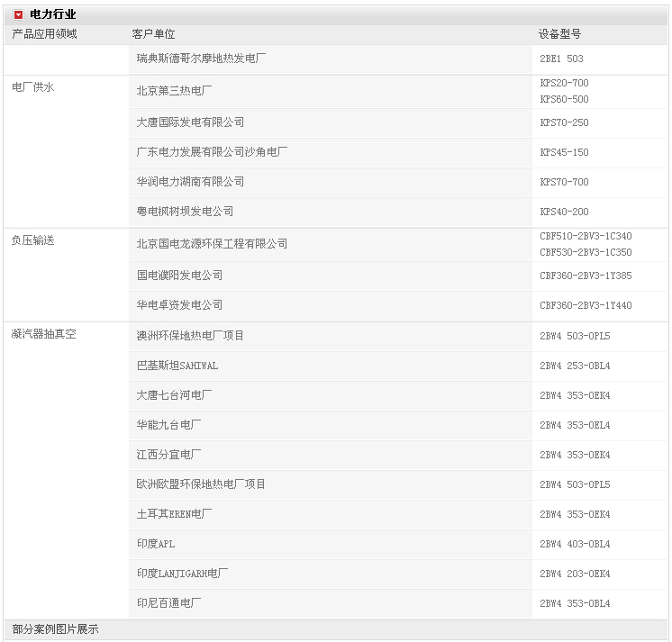The image size is (672, 642).
Task: Click model CBF530-2BV3-1C350
Action: (586, 252)
